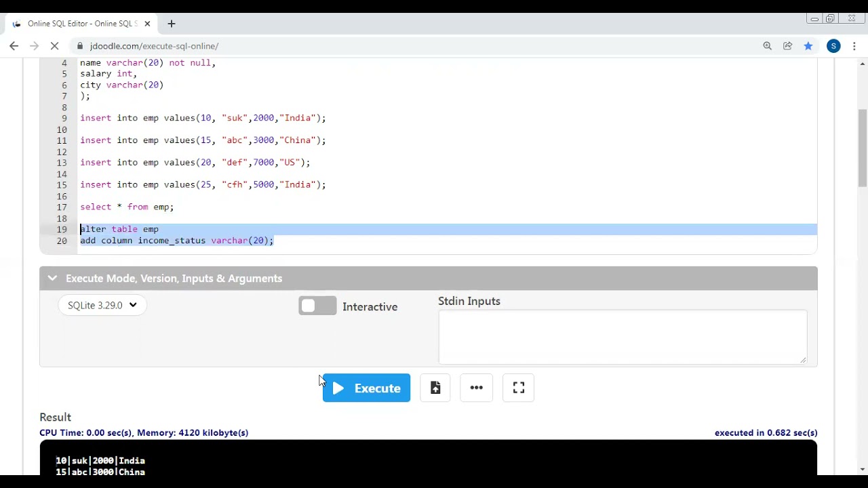868x488 pixels.
Task: Open the Chrome three-dot menu
Action: pos(854,46)
